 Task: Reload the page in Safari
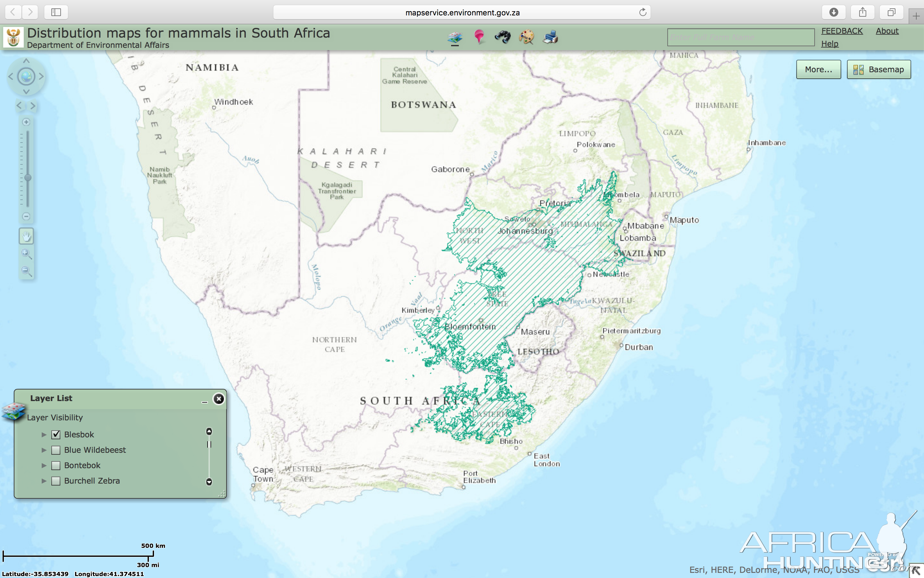coord(643,12)
